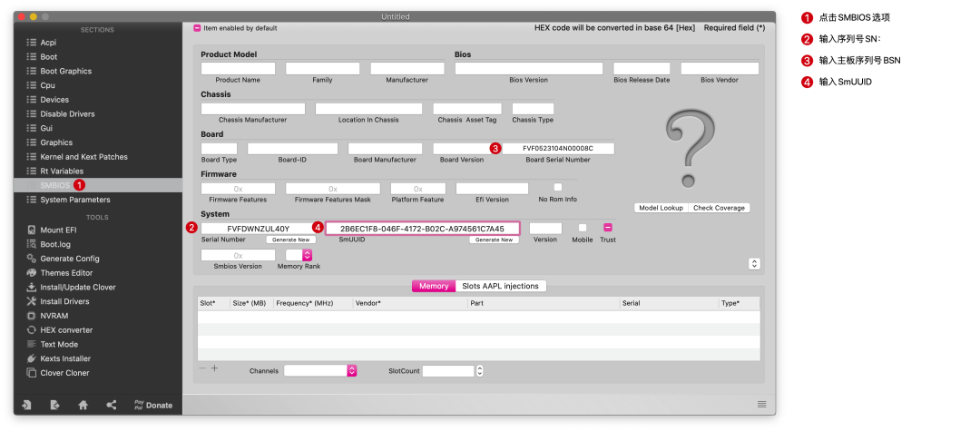Click the Bios Version input field
The image size is (980, 431).
529,69
